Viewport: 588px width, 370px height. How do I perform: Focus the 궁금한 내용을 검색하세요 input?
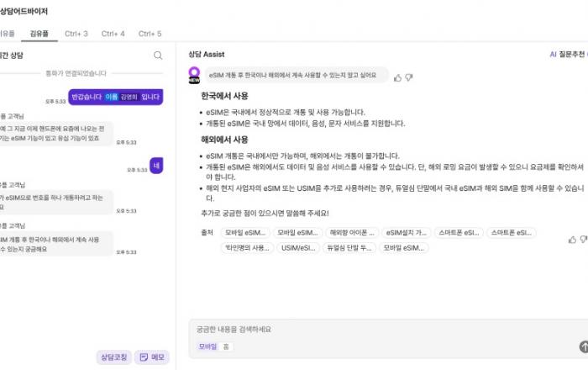(x=386, y=330)
